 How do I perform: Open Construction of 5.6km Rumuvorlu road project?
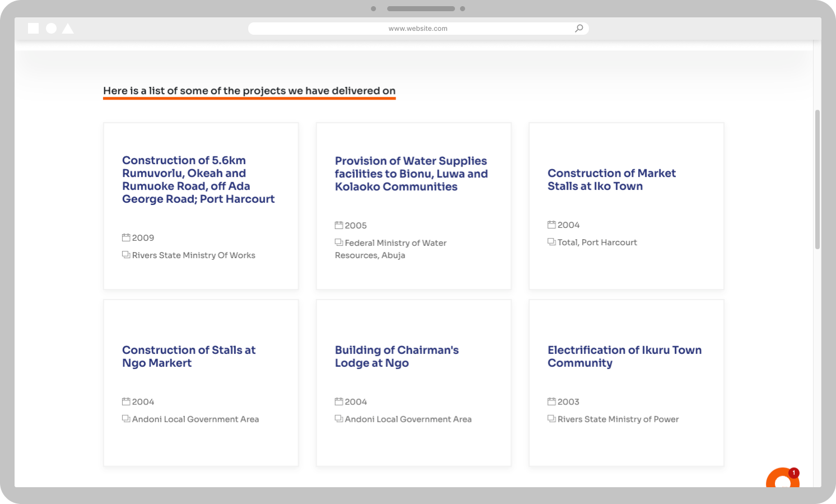pyautogui.click(x=198, y=180)
